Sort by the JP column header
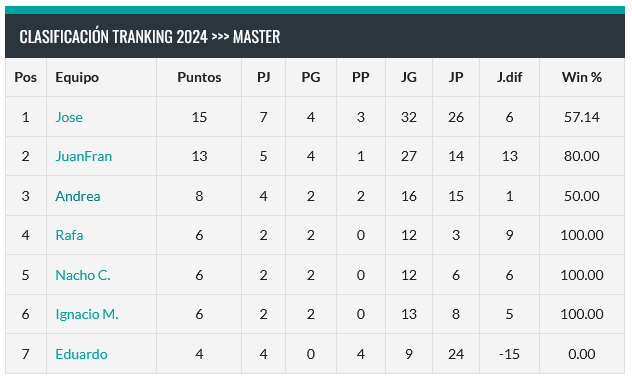Viewport: 632px width, 383px height. (456, 77)
